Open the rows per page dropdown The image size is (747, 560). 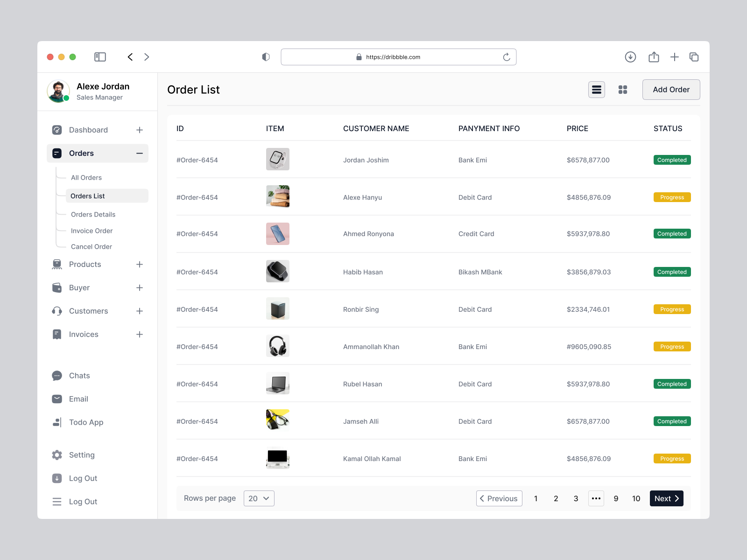[259, 498]
